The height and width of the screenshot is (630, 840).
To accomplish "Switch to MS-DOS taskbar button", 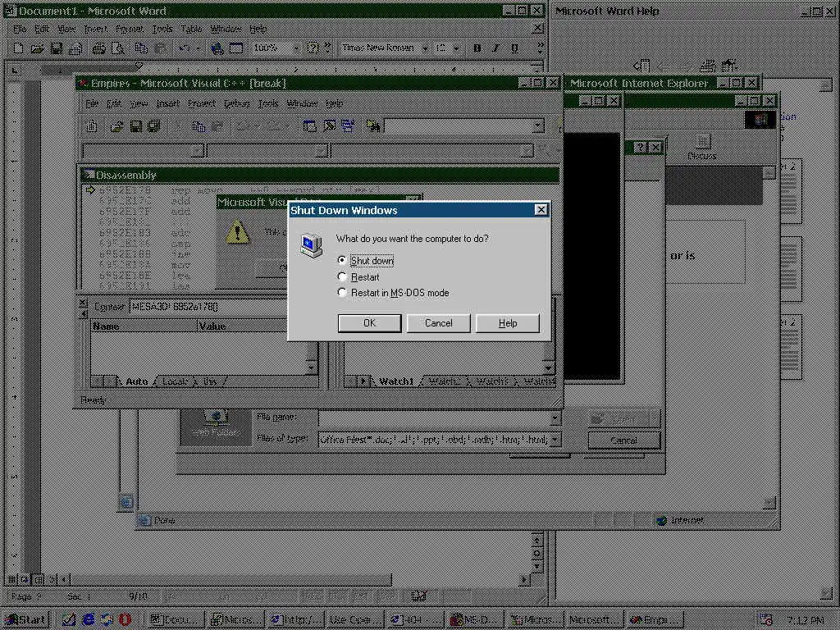I will (x=474, y=620).
